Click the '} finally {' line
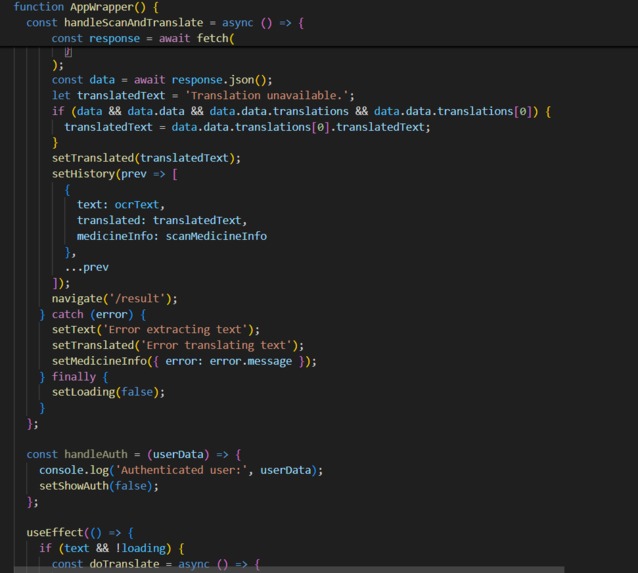This screenshot has width=638, height=573. 74,377
